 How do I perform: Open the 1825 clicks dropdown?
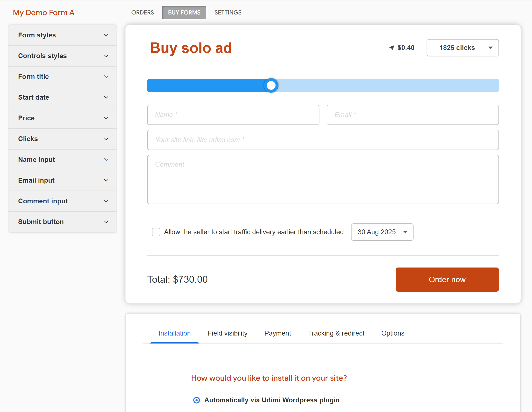(462, 48)
